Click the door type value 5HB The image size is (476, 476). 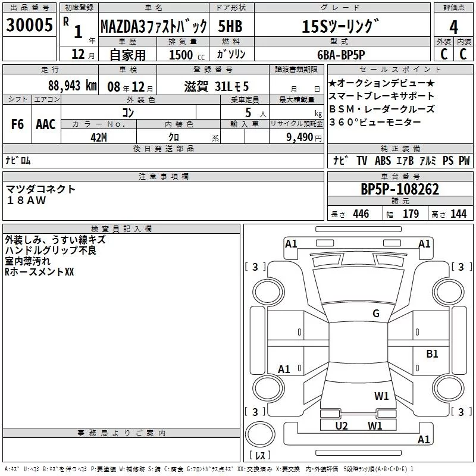(x=230, y=26)
